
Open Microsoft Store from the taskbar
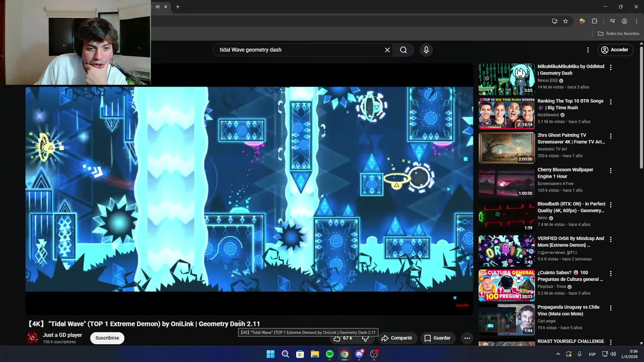tap(300, 354)
